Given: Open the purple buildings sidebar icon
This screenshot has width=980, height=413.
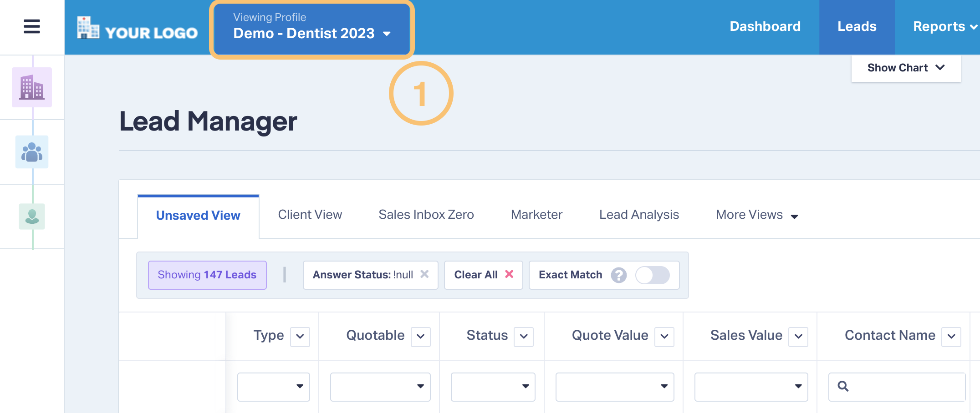Looking at the screenshot, I should pyautogui.click(x=32, y=87).
